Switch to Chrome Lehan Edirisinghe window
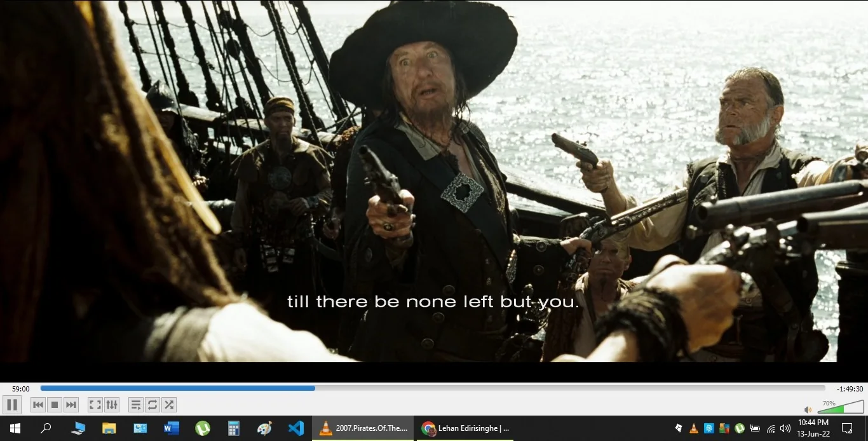Viewport: 868px width, 441px height. tap(465, 428)
